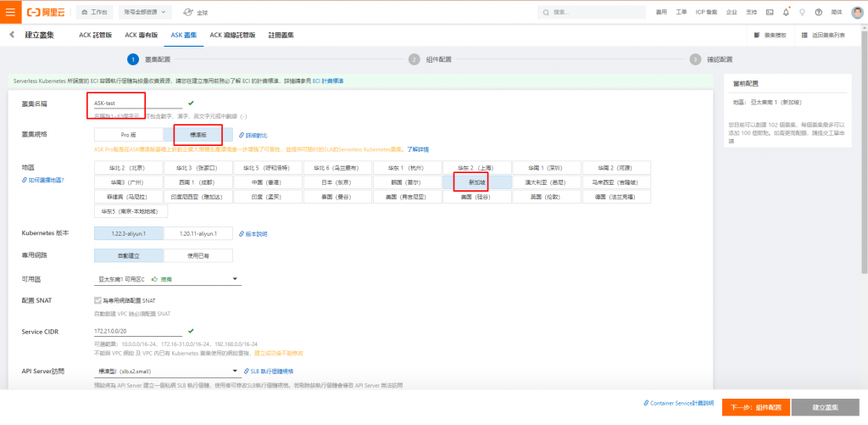Expand the account resources dropdown
Viewport: 868px width, 425px height.
[145, 12]
